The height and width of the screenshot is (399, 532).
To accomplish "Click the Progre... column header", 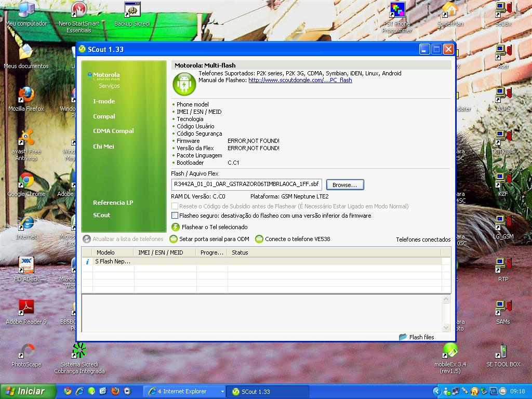I will 212,252.
